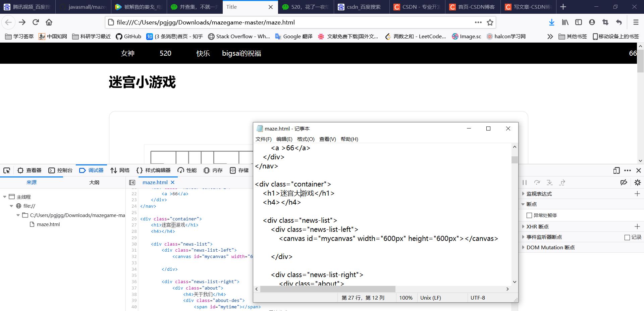Open page actions three-dot menu in address bar
Screen dimensions: 644x311
pyautogui.click(x=478, y=22)
